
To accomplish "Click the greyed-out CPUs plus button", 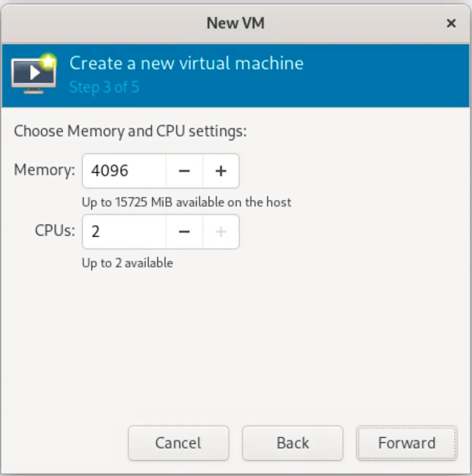I will pos(221,232).
